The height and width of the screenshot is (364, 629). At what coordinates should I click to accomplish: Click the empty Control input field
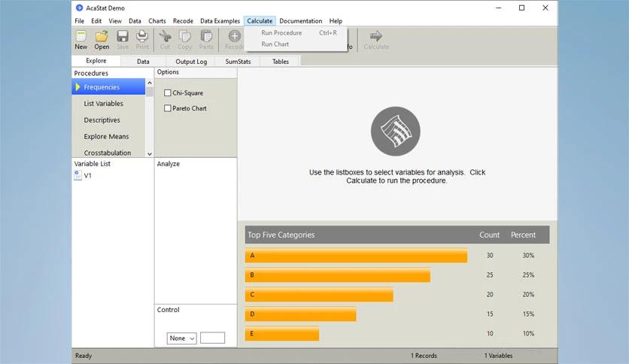(212, 338)
